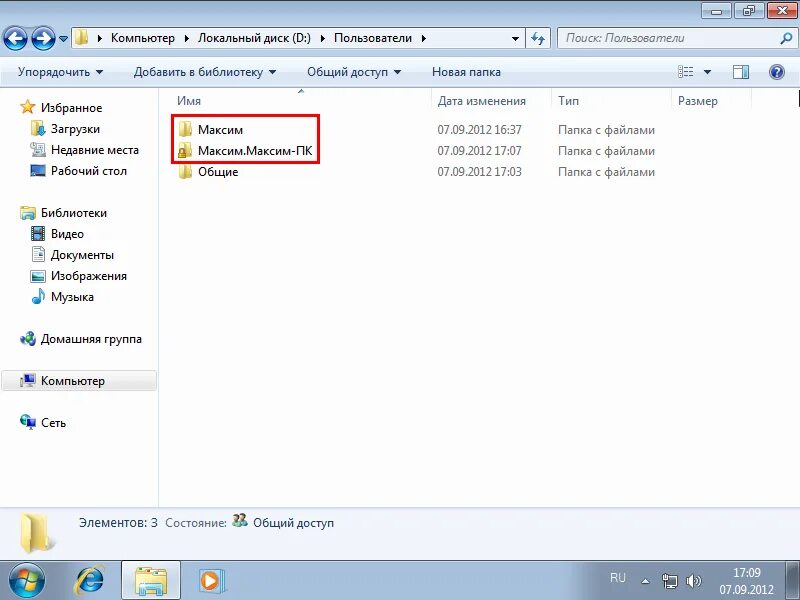Select Локальный диск (D:) in address path
The height and width of the screenshot is (600, 800).
pyautogui.click(x=254, y=38)
